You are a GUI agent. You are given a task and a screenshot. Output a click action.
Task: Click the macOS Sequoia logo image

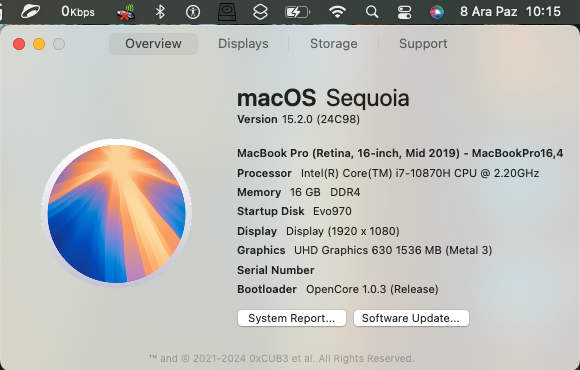pyautogui.click(x=117, y=213)
